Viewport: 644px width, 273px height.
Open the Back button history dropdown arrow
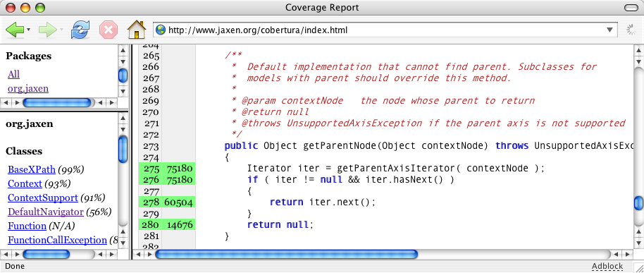coord(28,30)
